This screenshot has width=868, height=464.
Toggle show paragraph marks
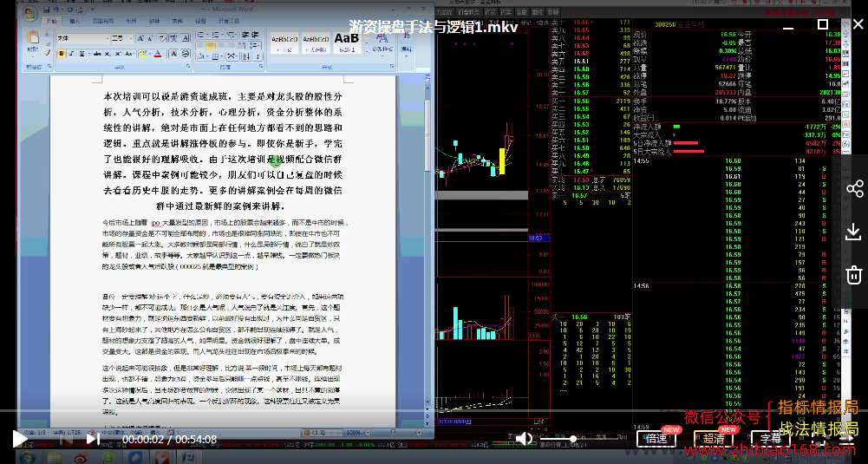pyautogui.click(x=258, y=56)
